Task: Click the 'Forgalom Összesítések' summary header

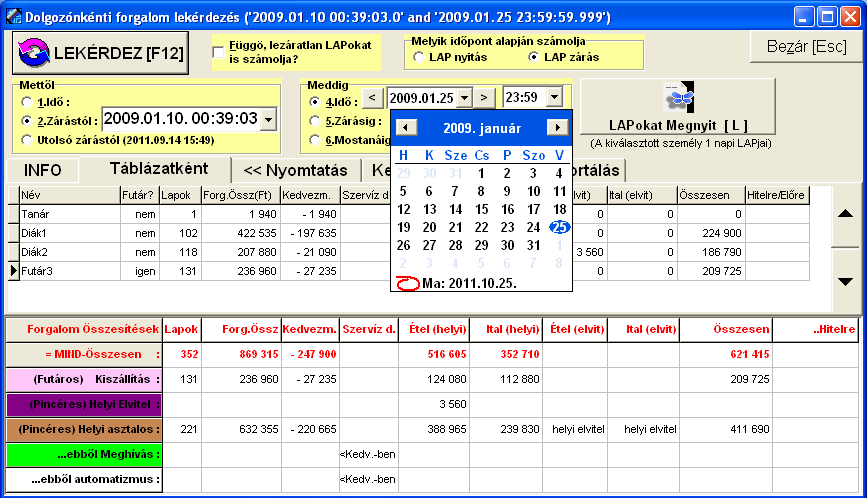Action: [84, 329]
